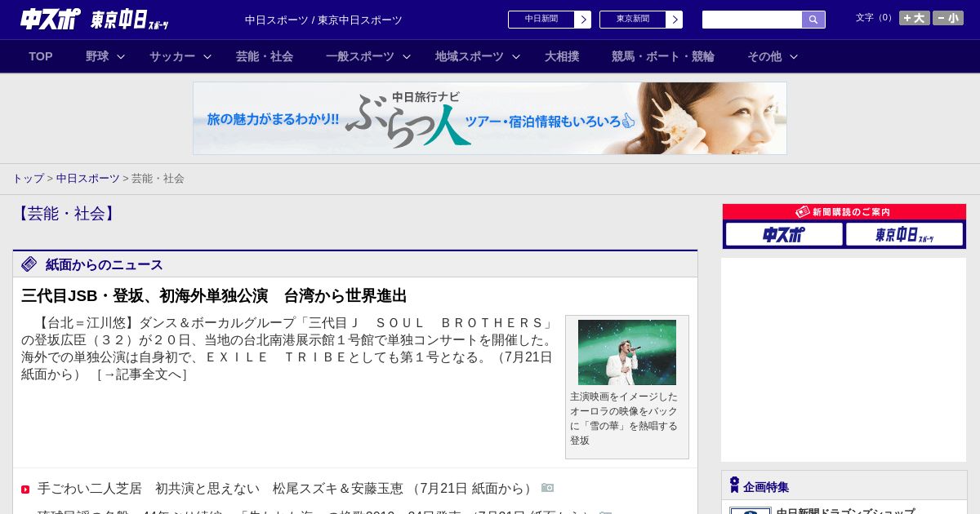Expand the 野球 dropdown chevron
The height and width of the screenshot is (514, 980).
point(121,56)
